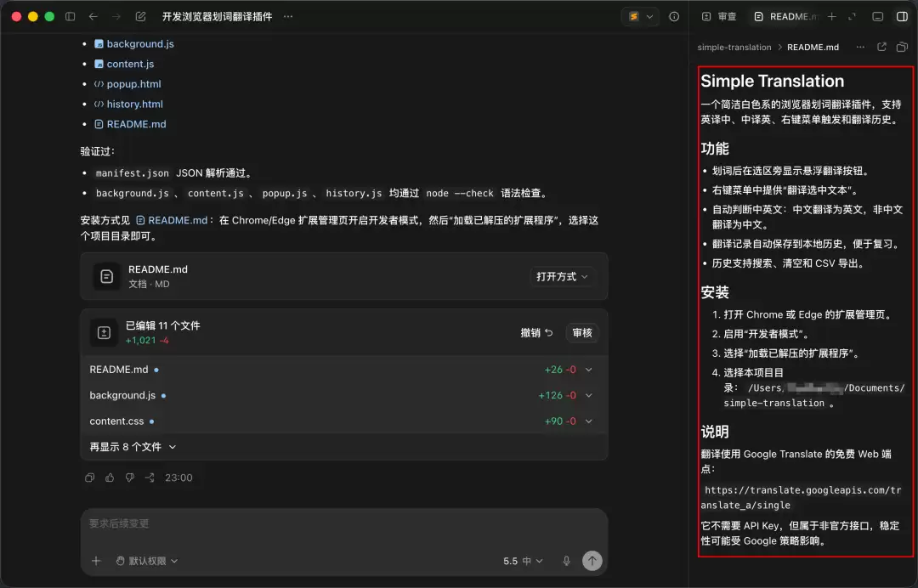Add a new tab with the plus icon

pyautogui.click(x=831, y=16)
